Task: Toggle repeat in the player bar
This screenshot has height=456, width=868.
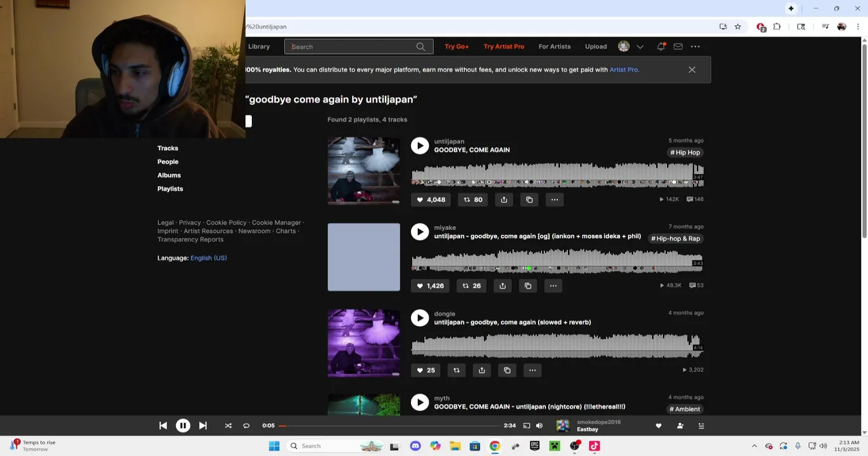Action: [246, 426]
